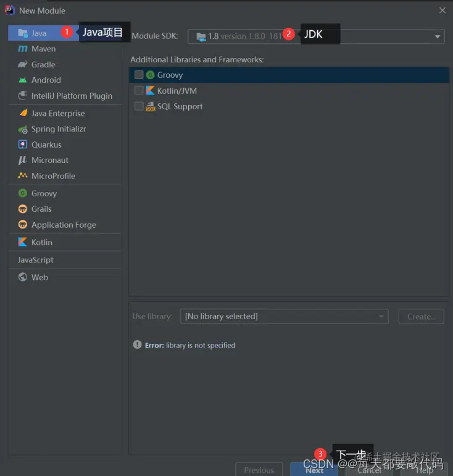Click the Previous button
Image resolution: width=453 pixels, height=476 pixels.
(259, 469)
